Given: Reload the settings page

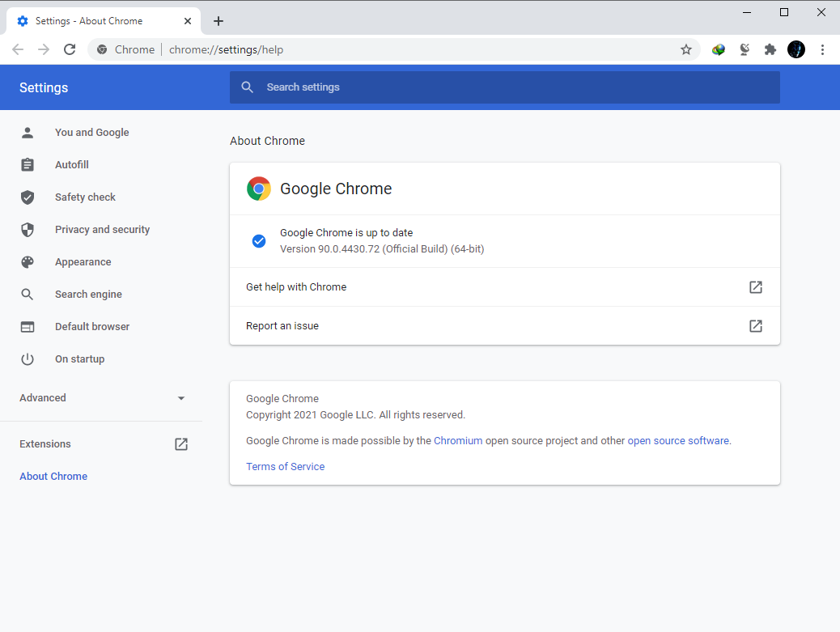Looking at the screenshot, I should (70, 50).
